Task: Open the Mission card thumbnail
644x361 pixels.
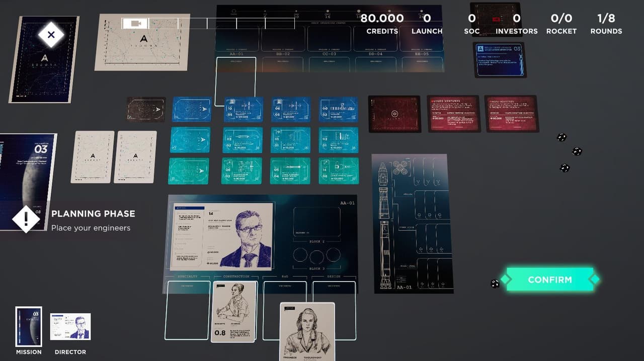Action: coord(29,326)
